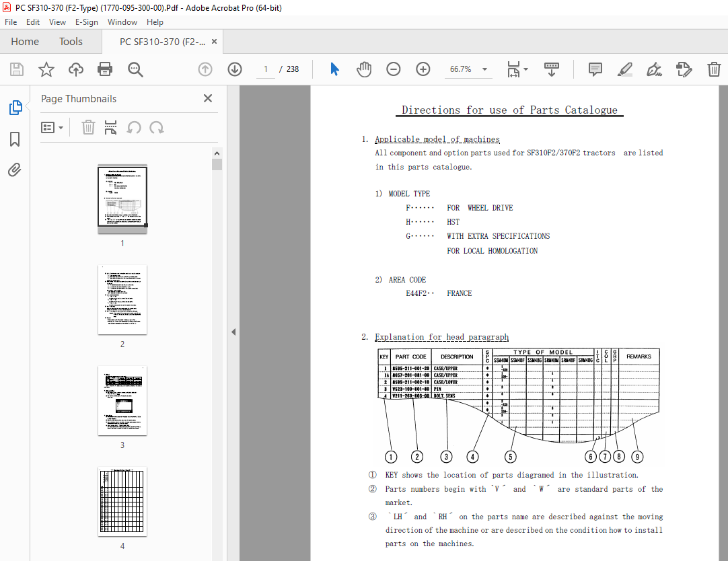Rotate selected pages clockwise
The width and height of the screenshot is (728, 561).
click(157, 128)
